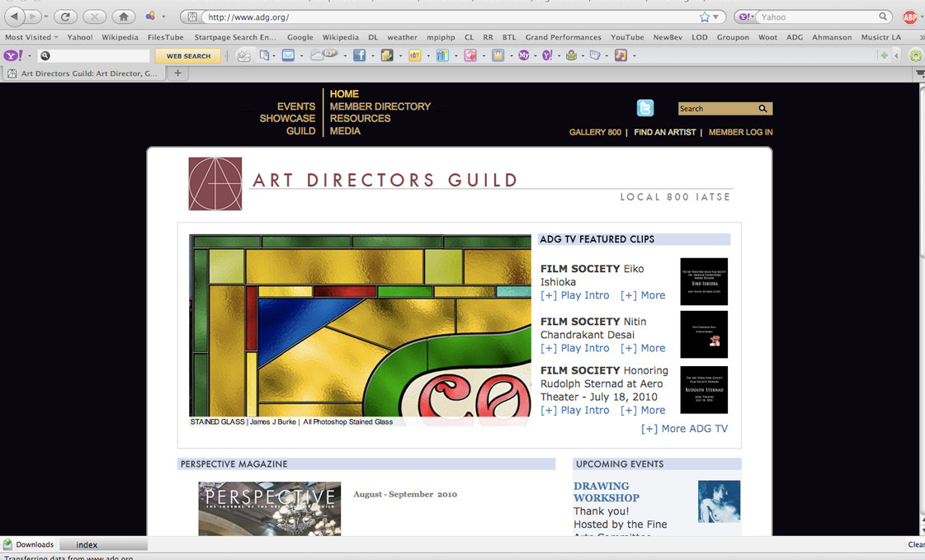Click the Yahoo toolbar search field
This screenshot has height=560, width=925.
pyautogui.click(x=94, y=55)
